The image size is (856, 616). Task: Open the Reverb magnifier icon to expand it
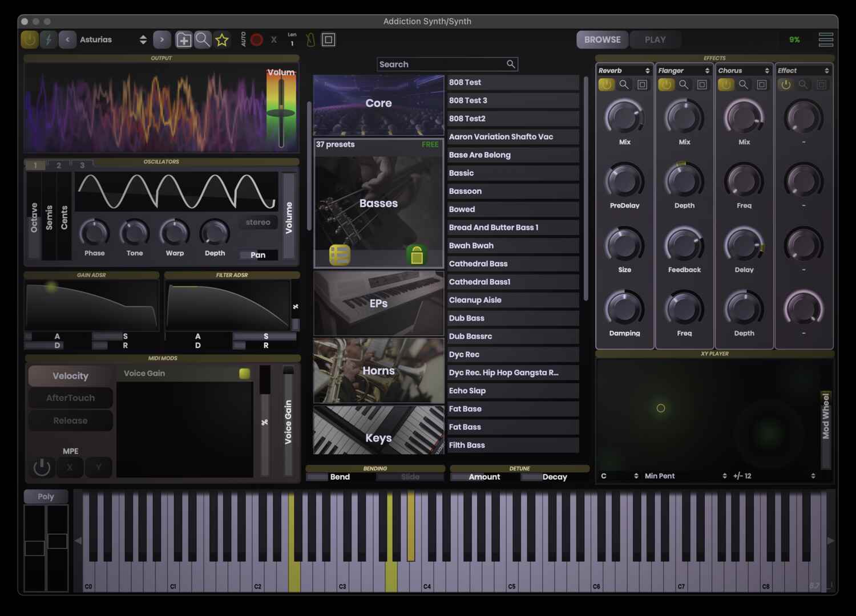point(624,84)
